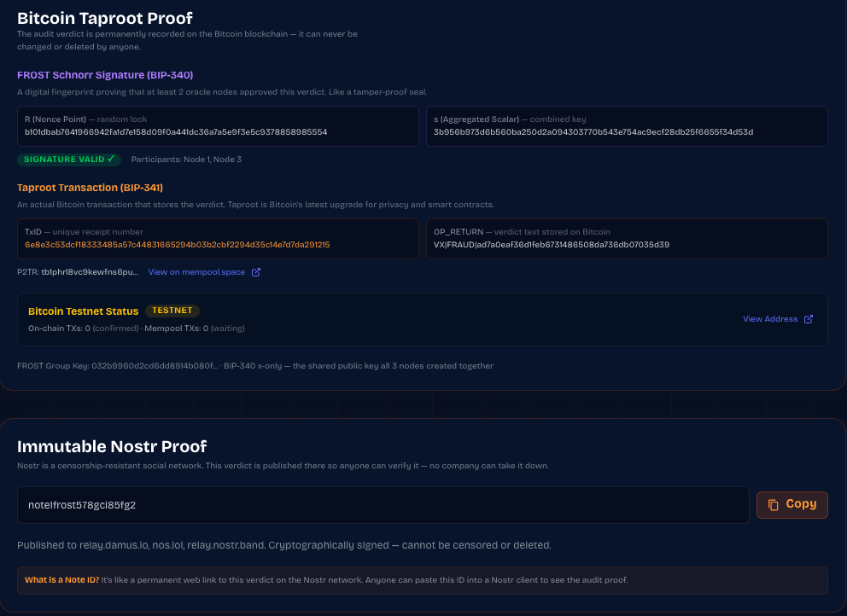Click OP_RETURN — verdict text stored label

pyautogui.click(x=522, y=231)
